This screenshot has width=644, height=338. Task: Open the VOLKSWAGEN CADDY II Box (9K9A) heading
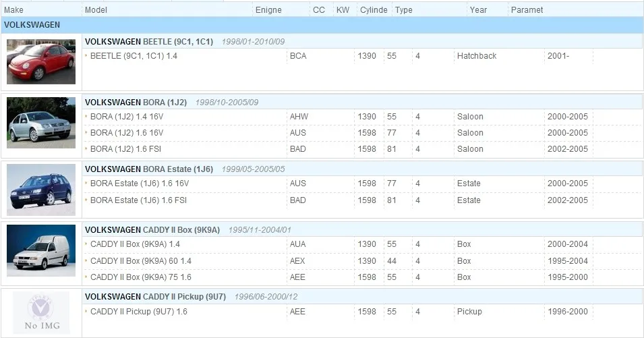pyautogui.click(x=152, y=229)
